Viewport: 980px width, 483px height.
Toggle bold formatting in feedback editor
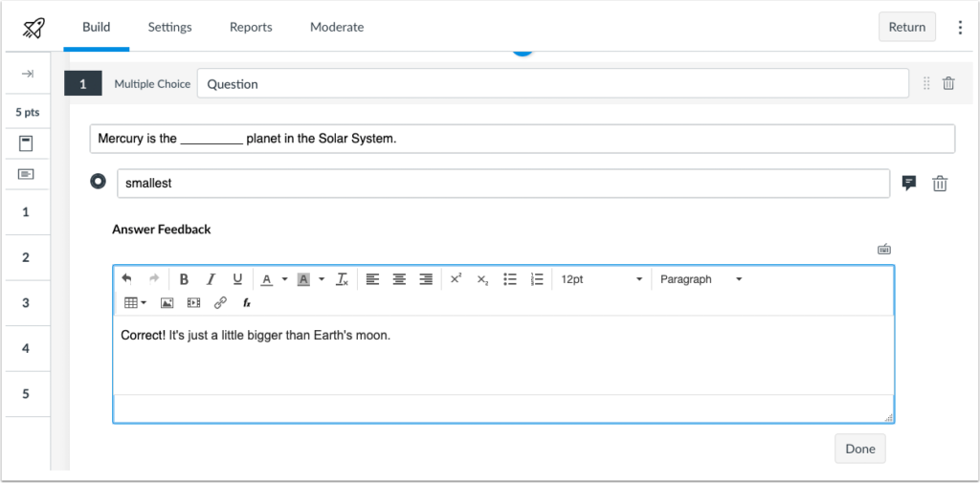pyautogui.click(x=184, y=279)
